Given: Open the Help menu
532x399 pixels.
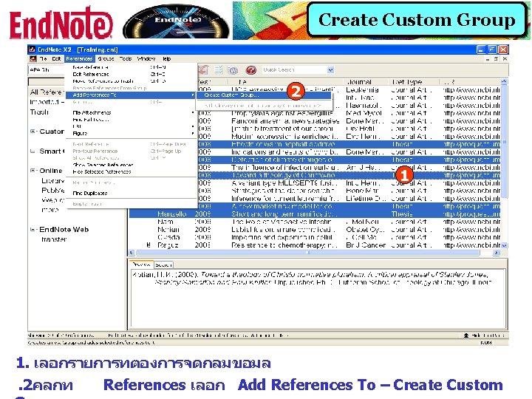Looking at the screenshot, I should [166, 58].
